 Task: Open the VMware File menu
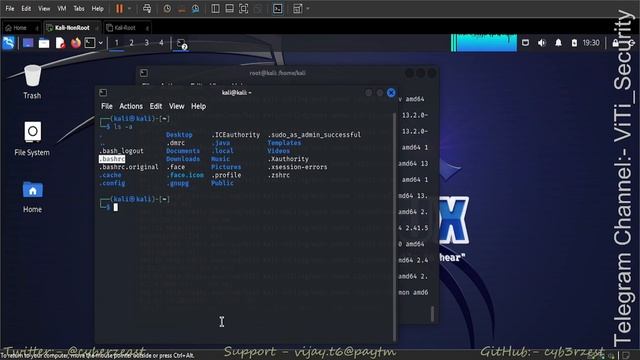tap(10, 9)
